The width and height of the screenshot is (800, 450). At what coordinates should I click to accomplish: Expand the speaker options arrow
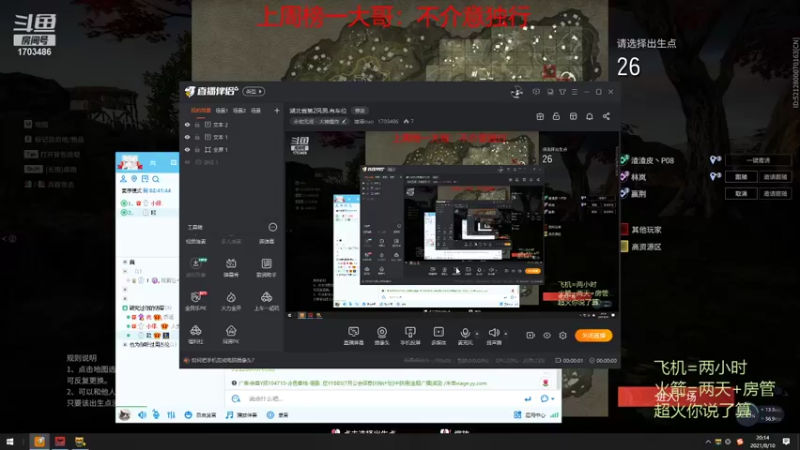click(506, 334)
